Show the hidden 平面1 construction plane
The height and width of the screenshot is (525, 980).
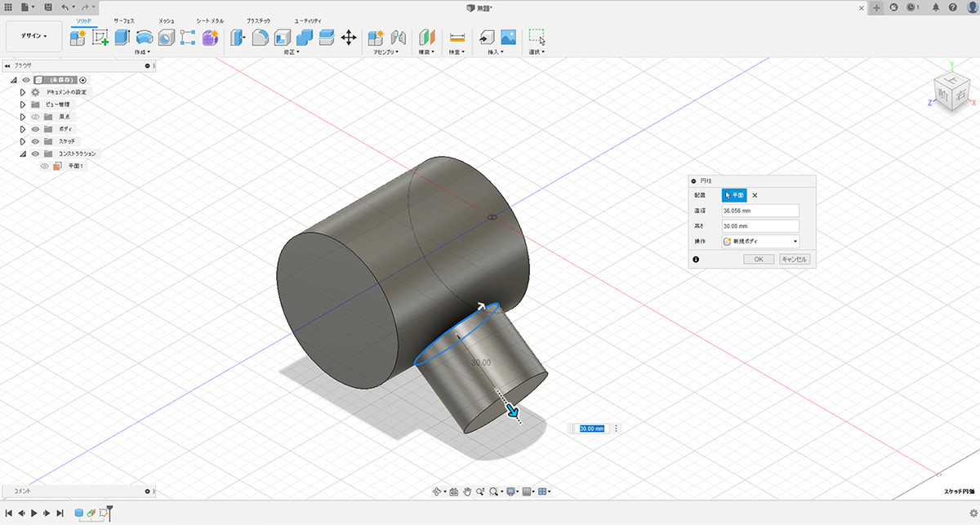pyautogui.click(x=45, y=166)
